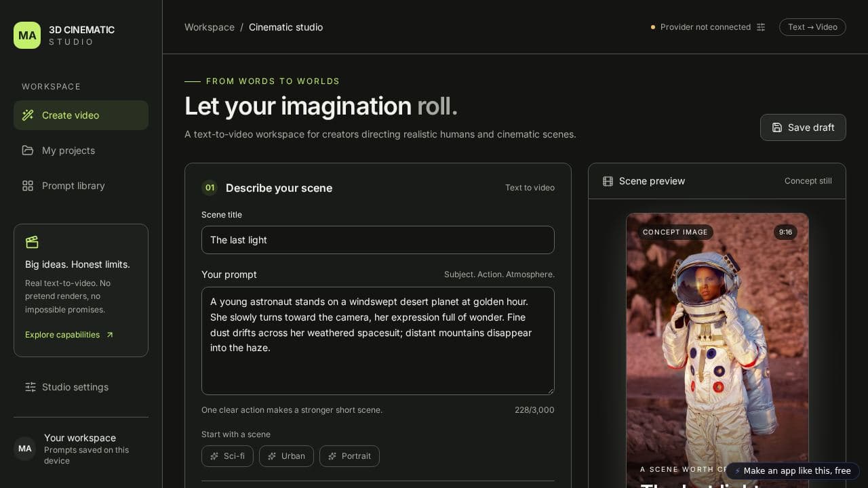
Task: Click the Text to video label
Action: (530, 188)
